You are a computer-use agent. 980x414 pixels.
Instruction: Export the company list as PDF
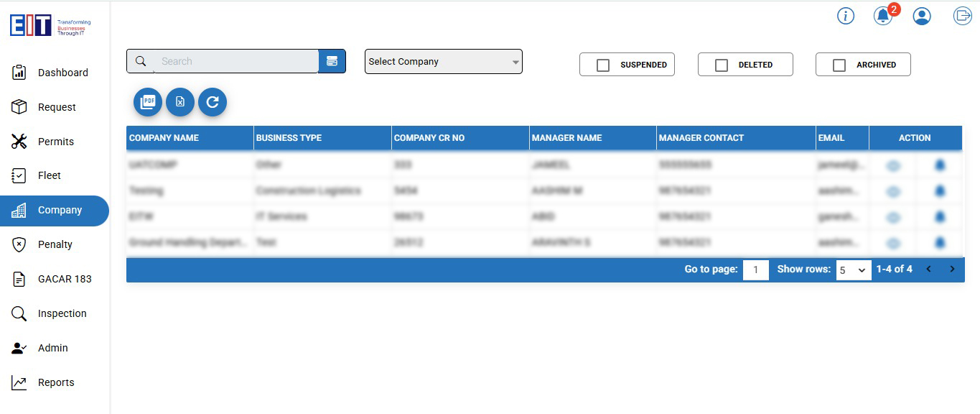pos(148,102)
